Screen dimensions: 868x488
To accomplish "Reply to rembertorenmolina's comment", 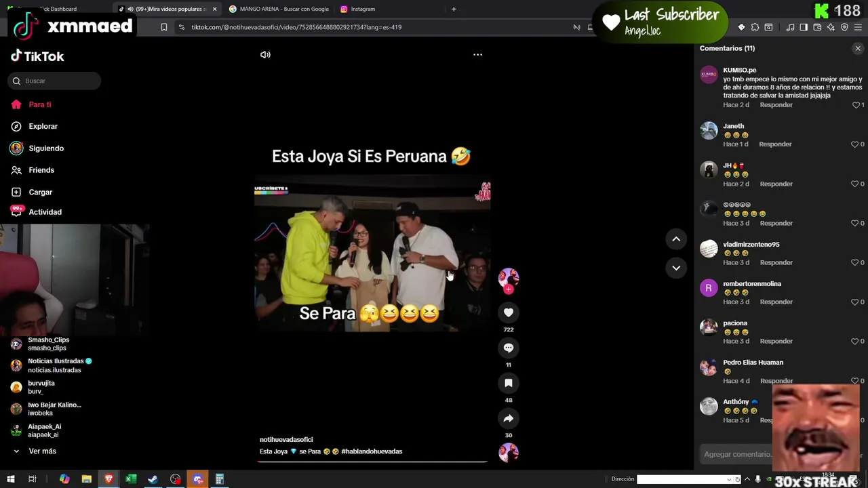I will tap(776, 302).
